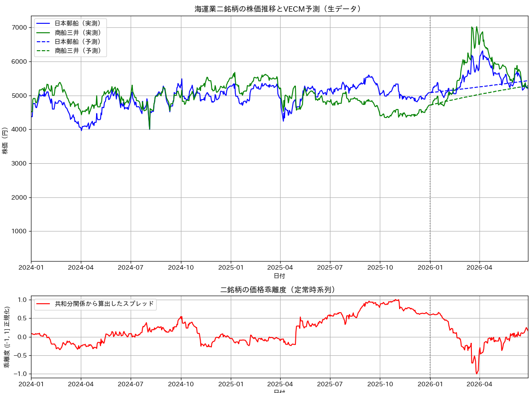Click 2024-07 tick of the stock price chart
532x393 pixels.
coord(131,267)
